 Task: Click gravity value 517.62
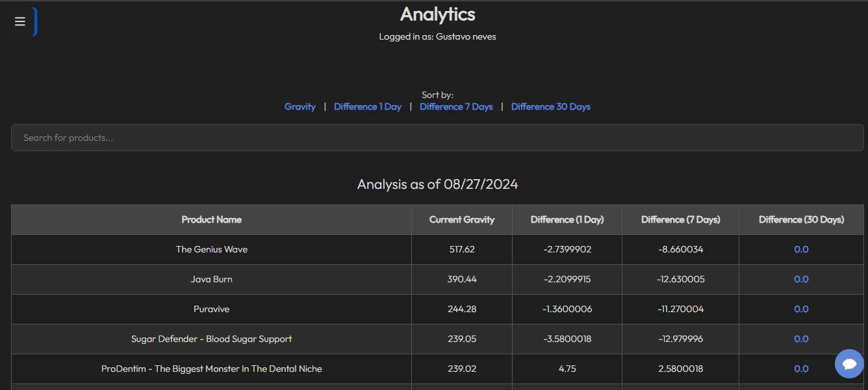click(x=462, y=249)
